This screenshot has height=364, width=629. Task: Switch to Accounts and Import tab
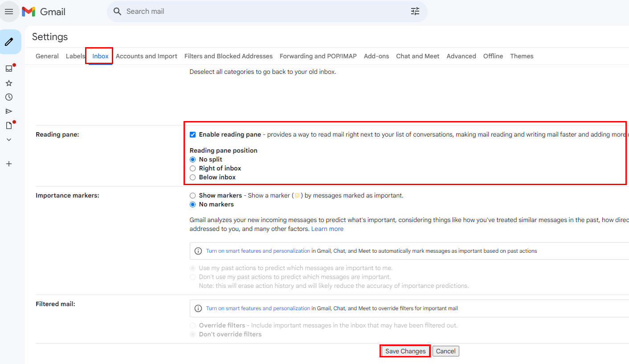pos(146,56)
